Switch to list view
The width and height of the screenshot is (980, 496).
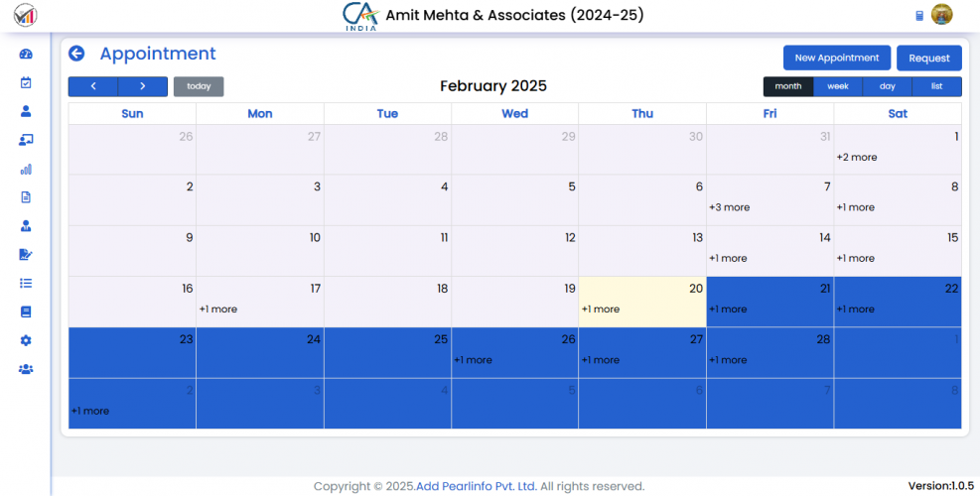(936, 86)
